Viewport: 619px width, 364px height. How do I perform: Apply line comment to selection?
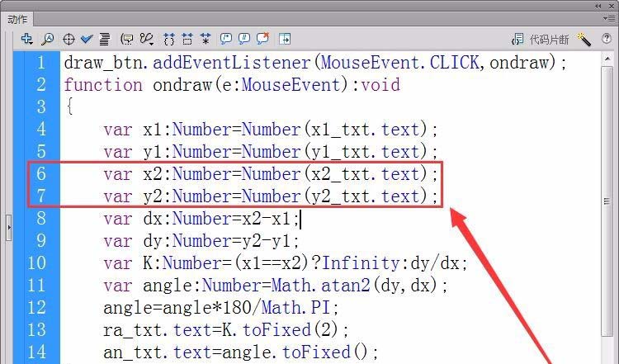[x=244, y=38]
